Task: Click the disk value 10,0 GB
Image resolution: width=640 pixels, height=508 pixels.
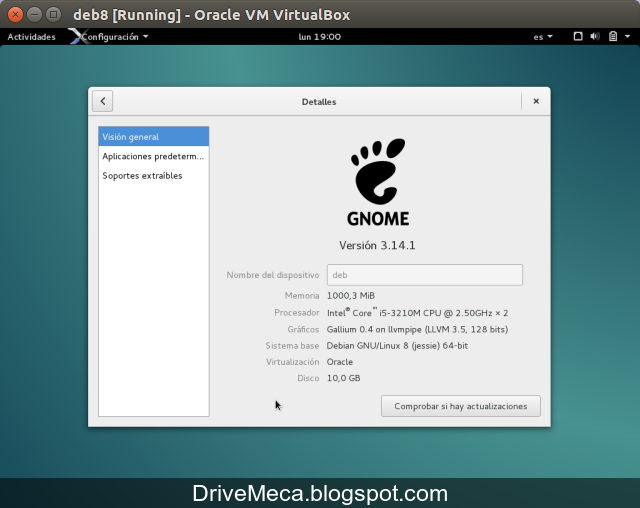Action: (x=343, y=378)
